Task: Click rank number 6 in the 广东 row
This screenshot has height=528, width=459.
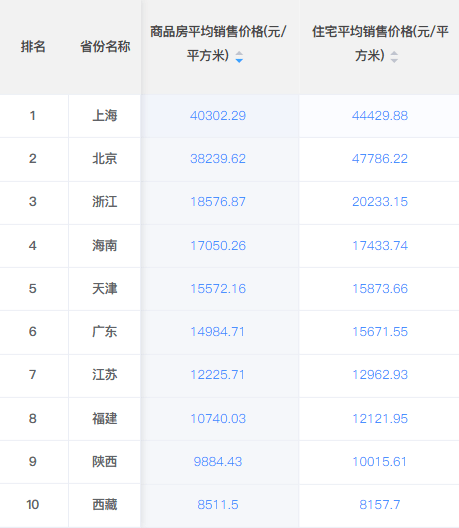Action: pos(33,332)
